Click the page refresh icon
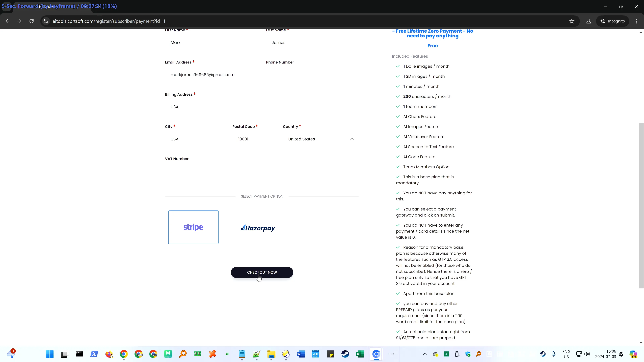Viewport: 644px width, 362px height. (x=31, y=21)
